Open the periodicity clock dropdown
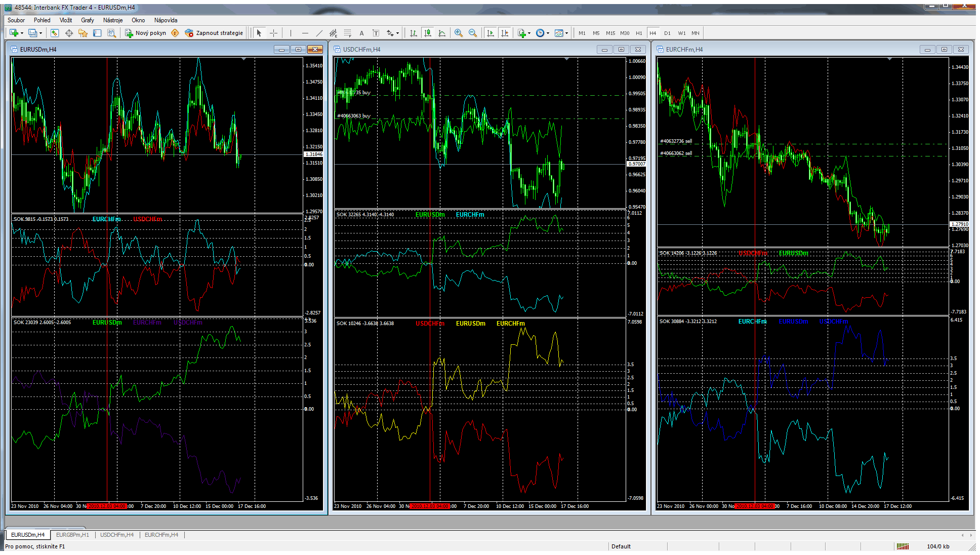 [543, 33]
